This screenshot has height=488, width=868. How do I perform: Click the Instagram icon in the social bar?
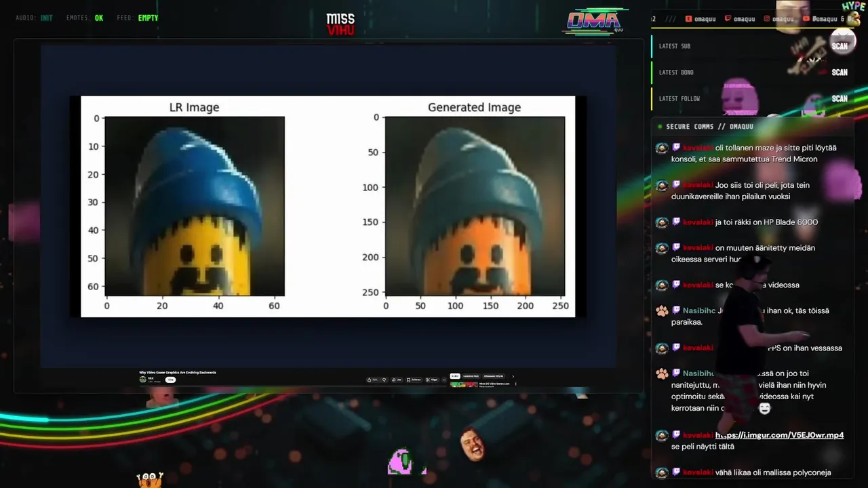click(x=767, y=19)
